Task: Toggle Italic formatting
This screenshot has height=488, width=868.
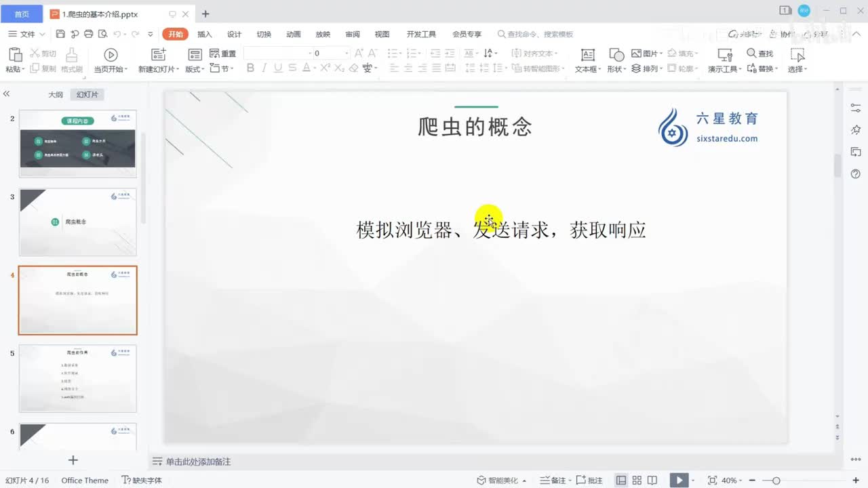Action: (264, 68)
